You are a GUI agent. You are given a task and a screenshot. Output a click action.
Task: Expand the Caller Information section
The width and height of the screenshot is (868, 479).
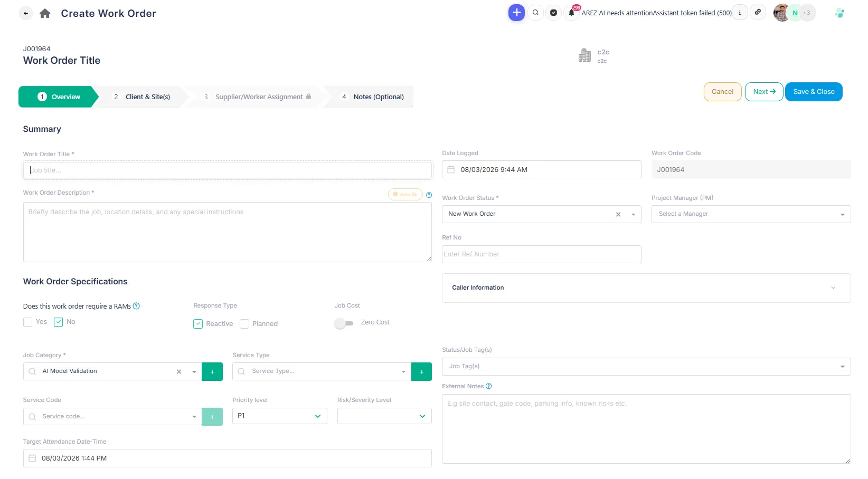[646, 288]
